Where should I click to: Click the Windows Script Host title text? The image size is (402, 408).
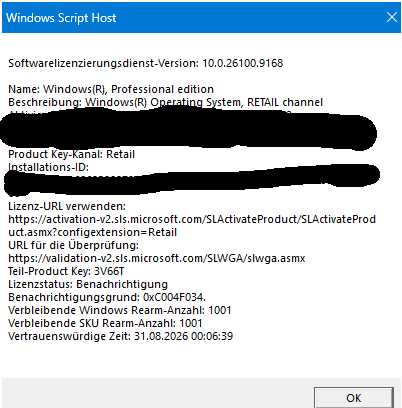[x=61, y=18]
